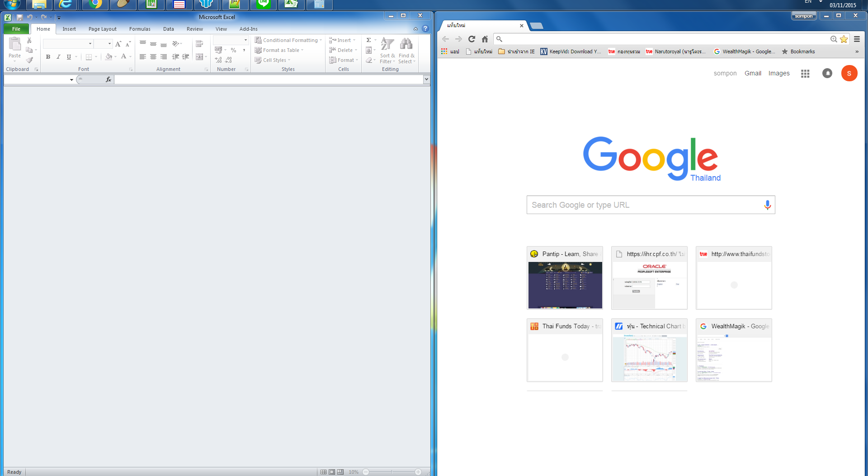This screenshot has width=868, height=476.
Task: Toggle Align Text Left in Excel
Action: pos(143,57)
